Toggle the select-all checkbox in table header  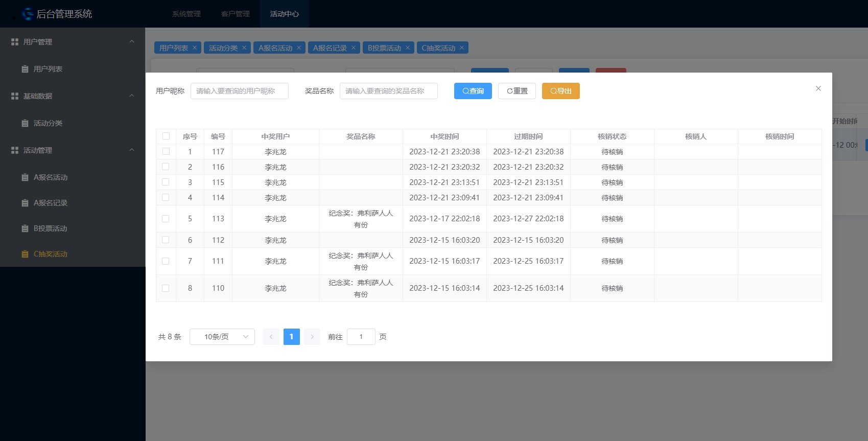[x=166, y=136]
